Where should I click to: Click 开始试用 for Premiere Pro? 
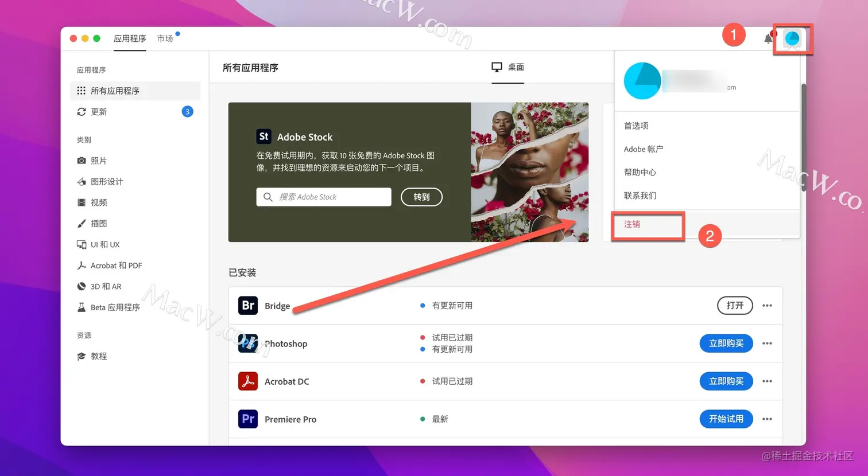click(726, 419)
